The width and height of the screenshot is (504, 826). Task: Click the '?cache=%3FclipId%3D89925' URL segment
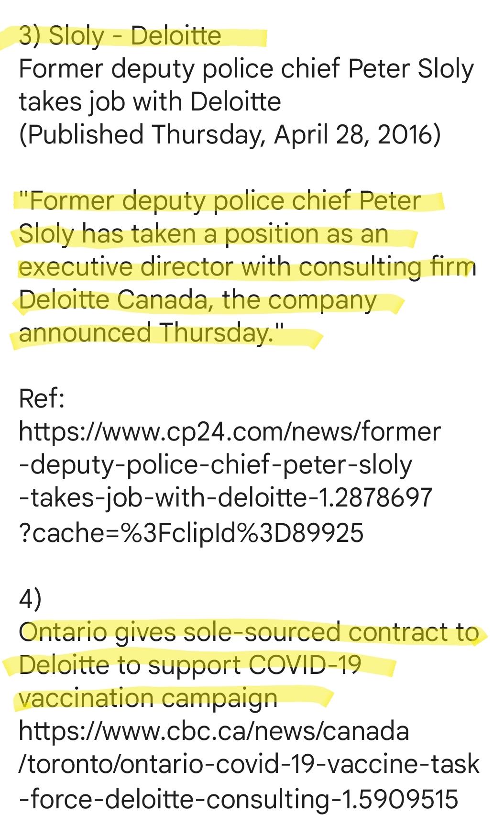[191, 532]
